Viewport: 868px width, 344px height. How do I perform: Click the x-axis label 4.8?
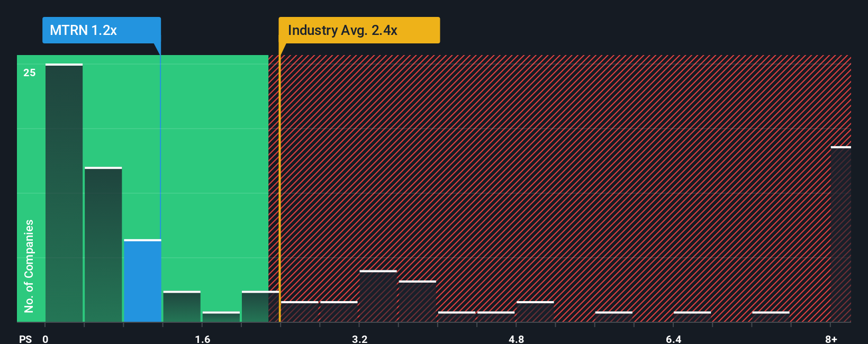[x=517, y=339]
